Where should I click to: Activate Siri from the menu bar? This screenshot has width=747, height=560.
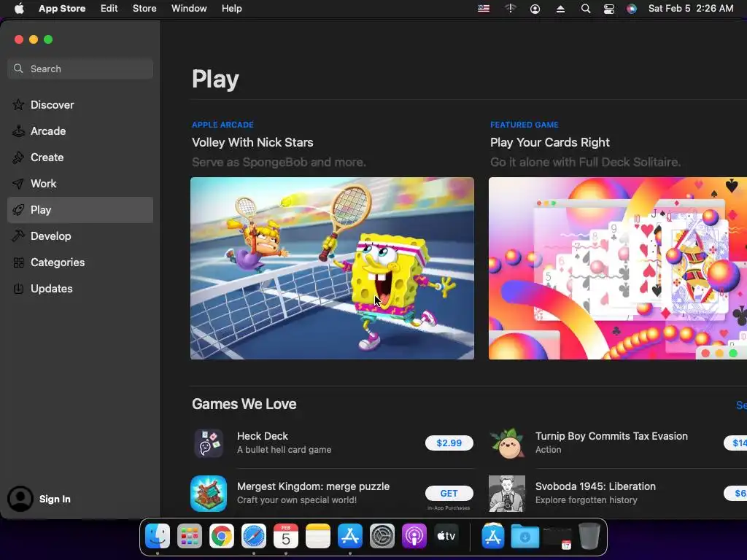pos(632,9)
